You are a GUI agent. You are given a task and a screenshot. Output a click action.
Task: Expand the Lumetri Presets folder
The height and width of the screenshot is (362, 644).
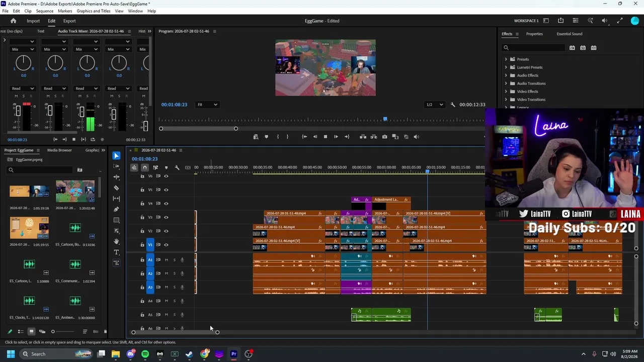tap(506, 67)
